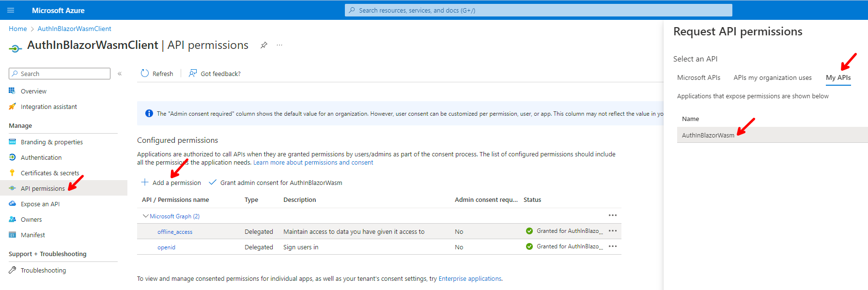Select AuthInBlazorWasm in API list
This screenshot has height=290, width=868.
click(773, 135)
